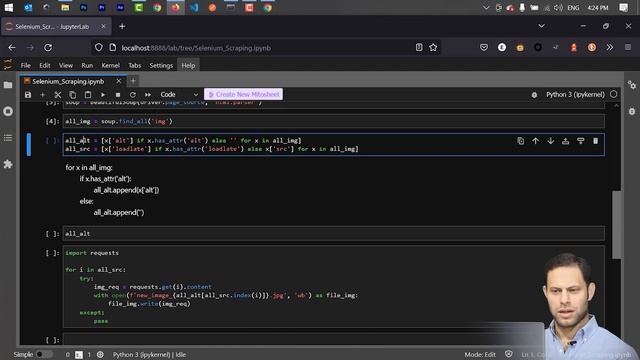The width and height of the screenshot is (640, 360).
Task: Open reader view icon in address bar
Action: 419,48
